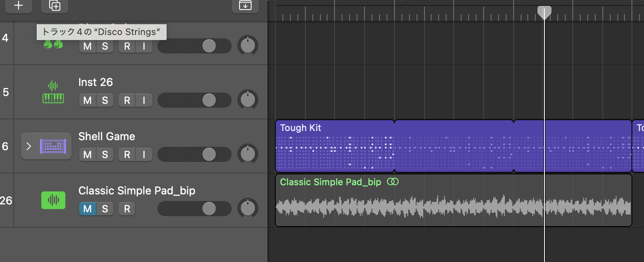
Task: Select Classic Simple Pad_bip track name
Action: (x=137, y=191)
